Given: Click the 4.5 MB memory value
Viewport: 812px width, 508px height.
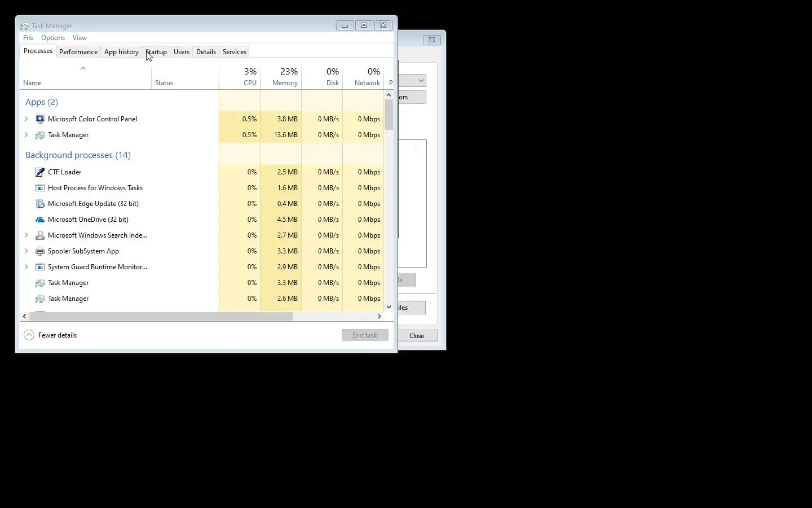Looking at the screenshot, I should point(288,220).
